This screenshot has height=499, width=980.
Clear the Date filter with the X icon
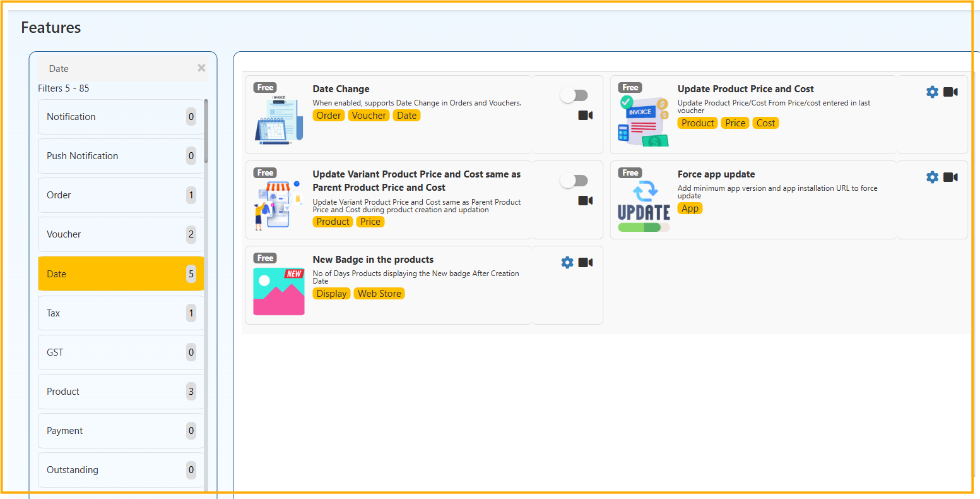[x=201, y=68]
